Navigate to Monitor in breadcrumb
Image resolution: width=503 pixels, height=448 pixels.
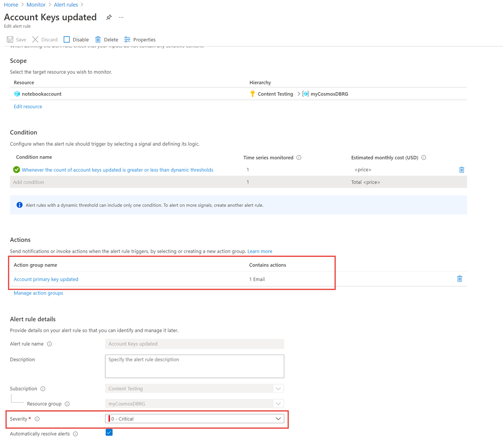36,5
